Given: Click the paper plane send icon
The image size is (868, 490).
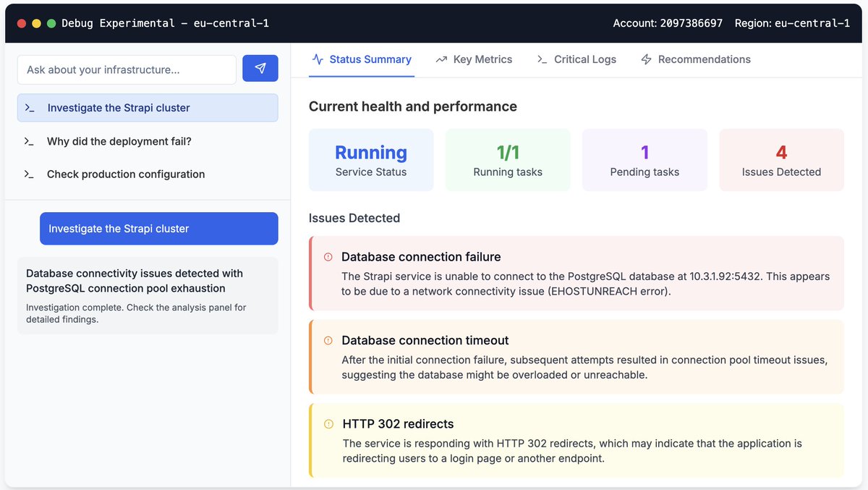Looking at the screenshot, I should coord(260,69).
